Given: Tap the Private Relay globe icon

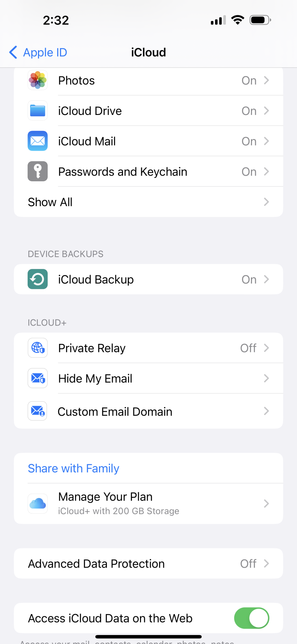Looking at the screenshot, I should click(x=38, y=348).
